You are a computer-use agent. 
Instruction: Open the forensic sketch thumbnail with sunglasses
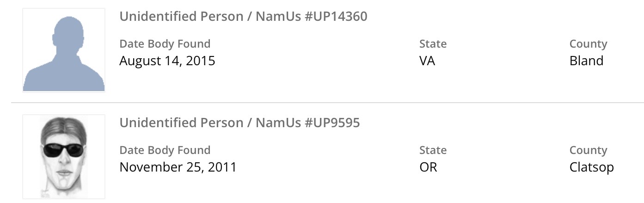coord(64,157)
